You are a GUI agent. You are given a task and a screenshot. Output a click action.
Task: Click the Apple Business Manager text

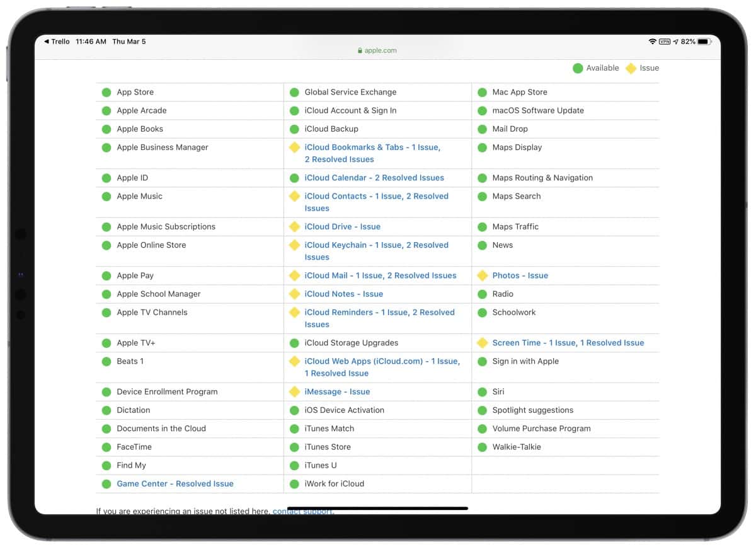point(163,147)
